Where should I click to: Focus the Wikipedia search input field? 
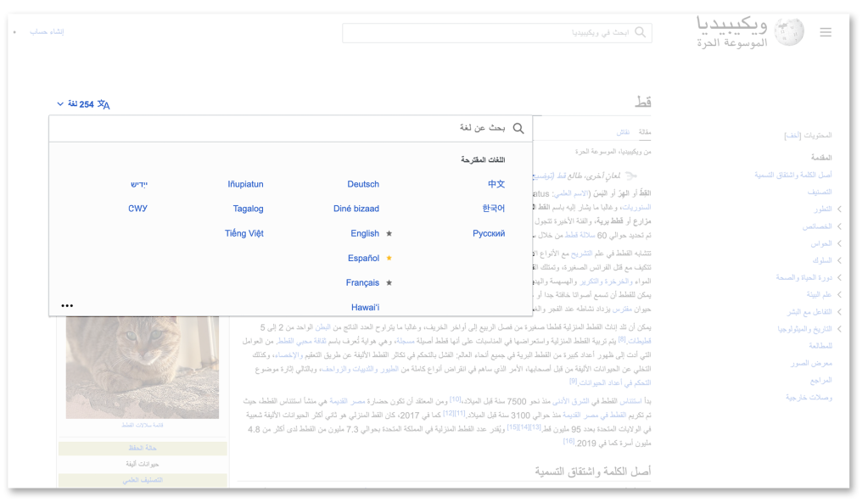click(x=497, y=33)
